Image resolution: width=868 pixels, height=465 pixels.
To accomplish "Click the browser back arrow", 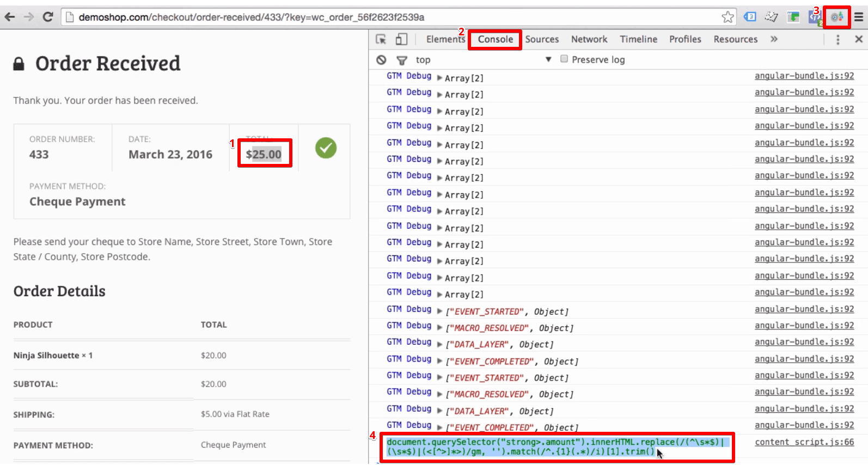I will pos(10,17).
